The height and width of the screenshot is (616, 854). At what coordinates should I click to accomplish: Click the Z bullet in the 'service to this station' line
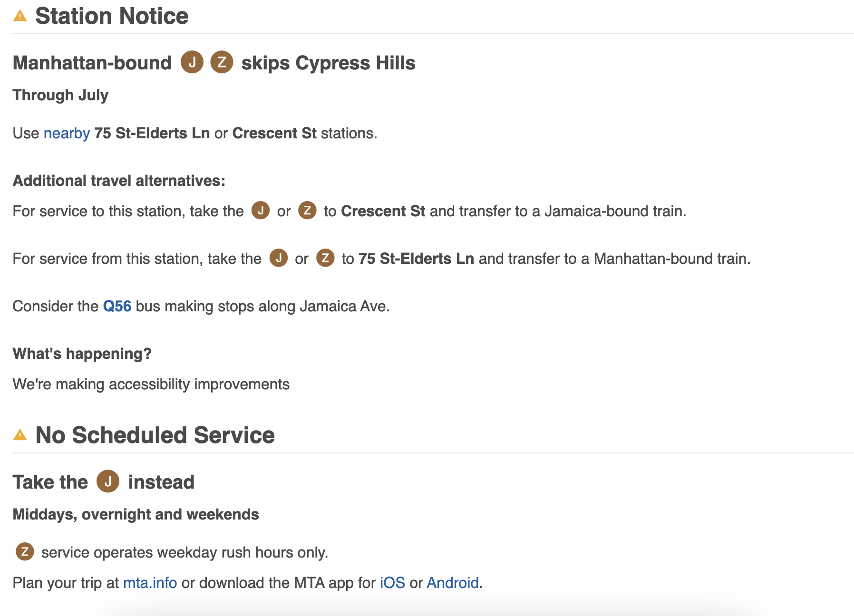[307, 210]
